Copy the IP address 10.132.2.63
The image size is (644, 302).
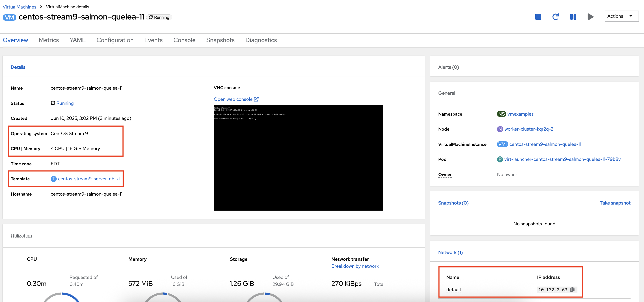[x=573, y=289]
